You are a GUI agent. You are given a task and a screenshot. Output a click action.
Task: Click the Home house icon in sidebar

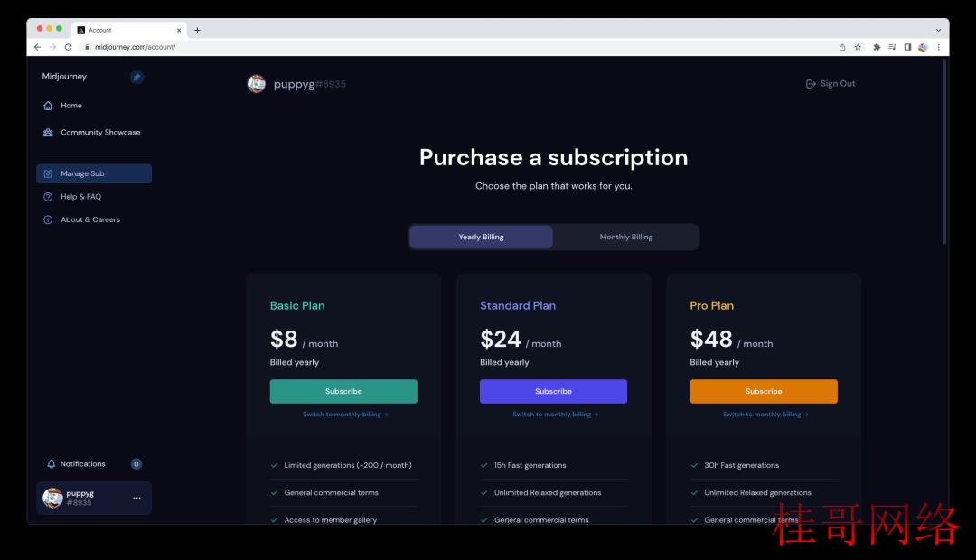48,106
